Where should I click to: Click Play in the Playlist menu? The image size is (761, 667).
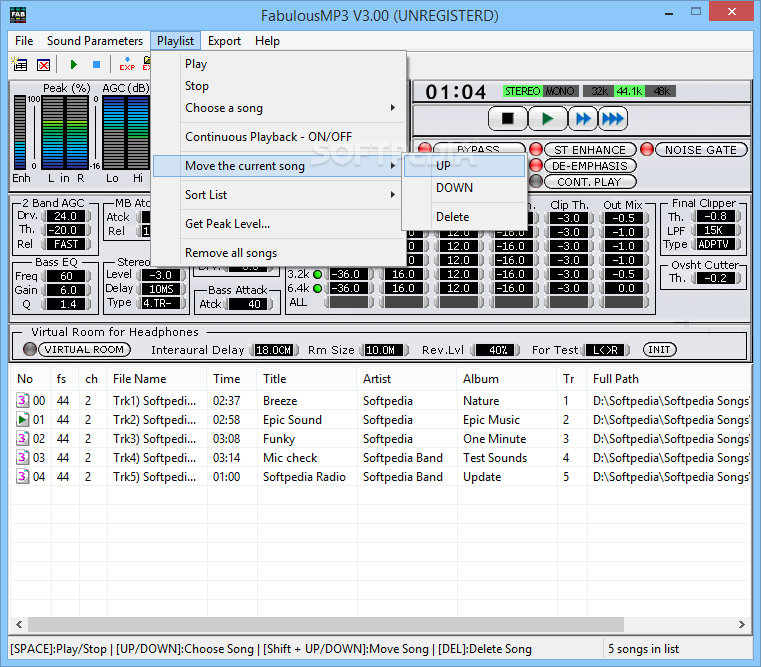279,64
